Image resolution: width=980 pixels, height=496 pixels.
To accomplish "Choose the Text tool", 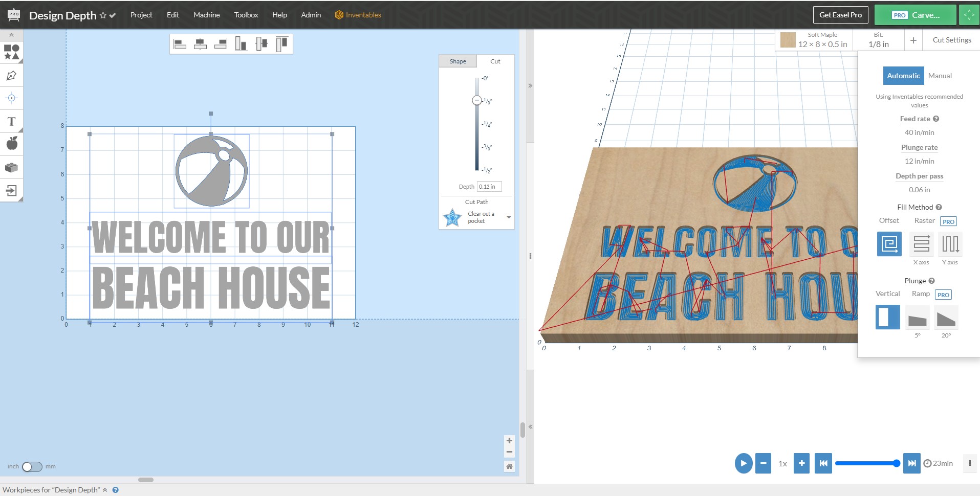I will click(11, 122).
